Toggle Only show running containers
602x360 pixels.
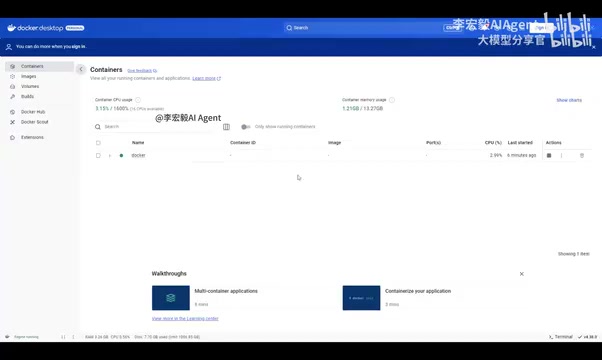tap(245, 127)
